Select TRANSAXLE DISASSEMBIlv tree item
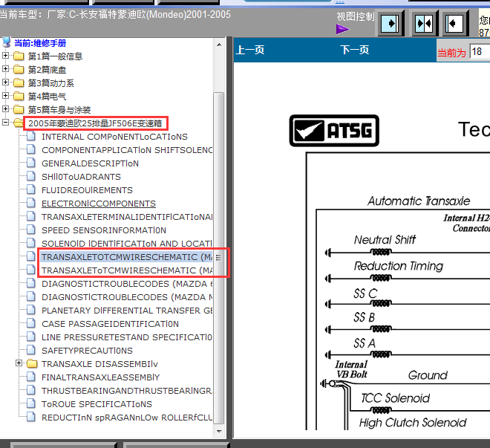Image resolution: width=490 pixels, height=448 pixels. coord(99,364)
